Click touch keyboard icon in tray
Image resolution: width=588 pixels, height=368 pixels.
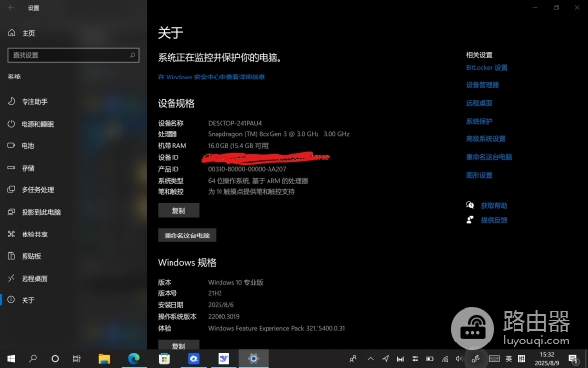click(494, 359)
